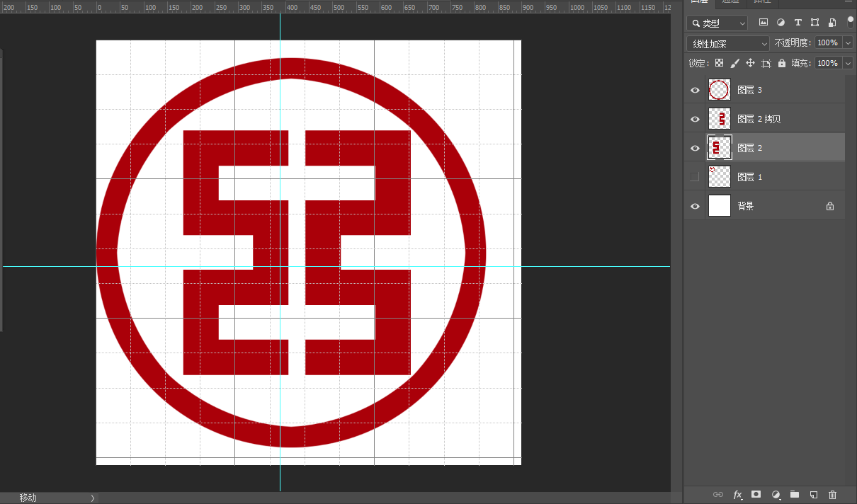Click the link layers chain icon
This screenshot has height=504, width=857.
(718, 494)
